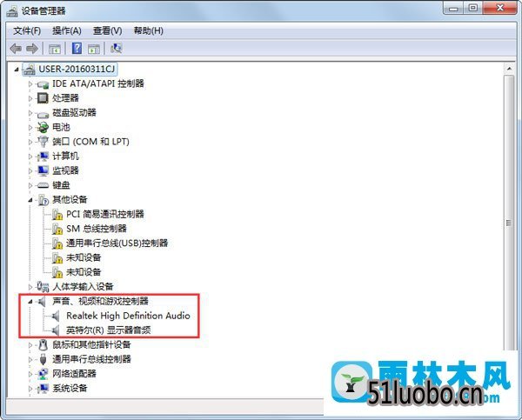The height and width of the screenshot is (420, 522).
Task: Expand the 键盘 tree node
Action: (30, 185)
